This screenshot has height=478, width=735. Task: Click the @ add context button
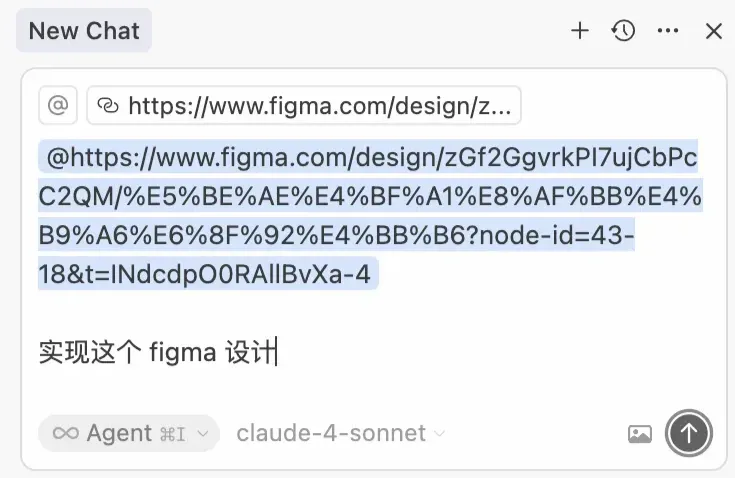click(x=58, y=105)
